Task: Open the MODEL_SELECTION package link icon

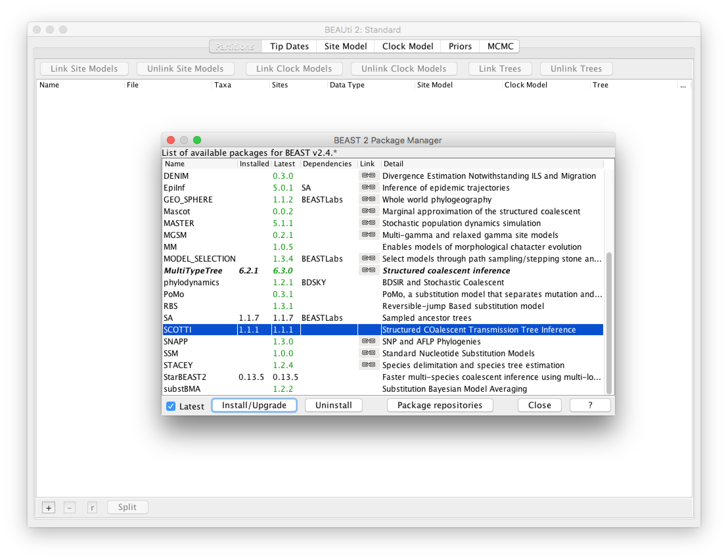Action: pyautogui.click(x=369, y=258)
